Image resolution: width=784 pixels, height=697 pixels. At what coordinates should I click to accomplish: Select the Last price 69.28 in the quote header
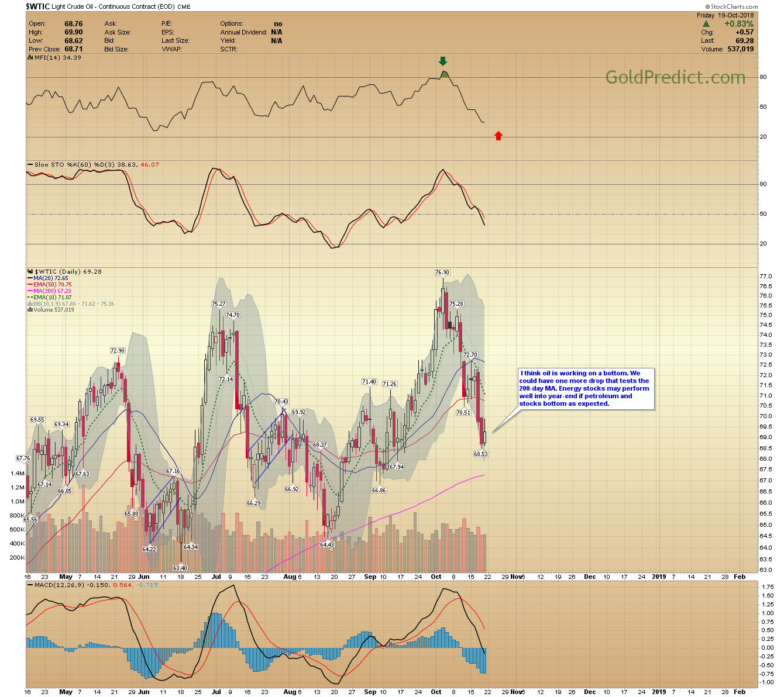pos(745,41)
